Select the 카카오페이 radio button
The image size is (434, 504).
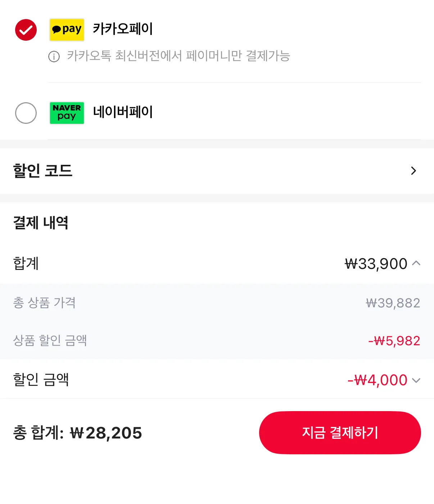(x=26, y=30)
